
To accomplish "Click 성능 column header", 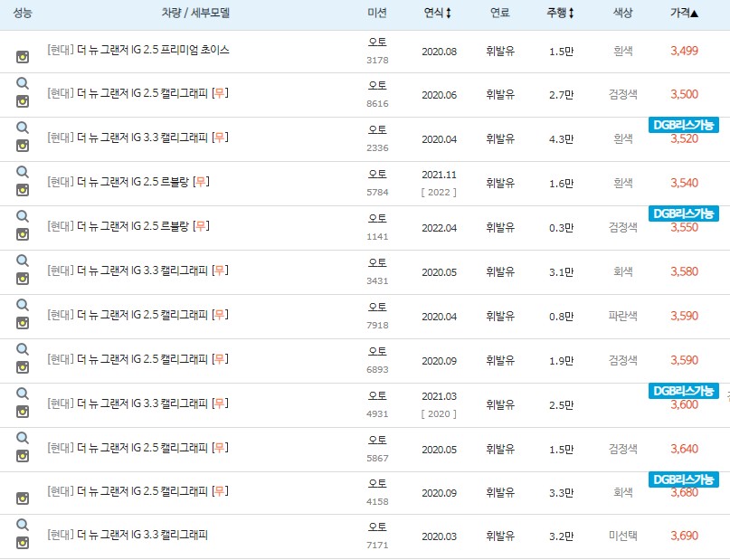I will pos(23,13).
